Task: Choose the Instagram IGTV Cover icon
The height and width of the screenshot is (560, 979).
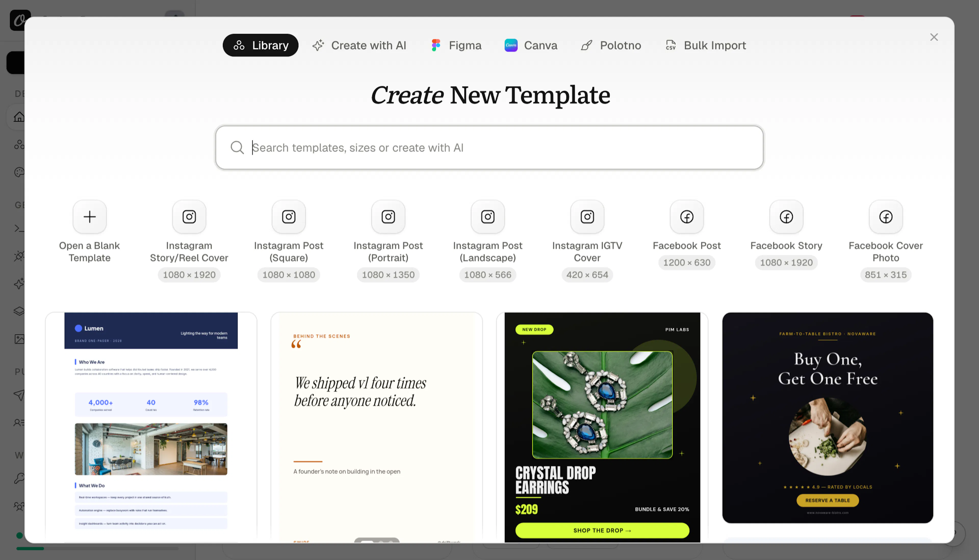Action: click(x=587, y=217)
